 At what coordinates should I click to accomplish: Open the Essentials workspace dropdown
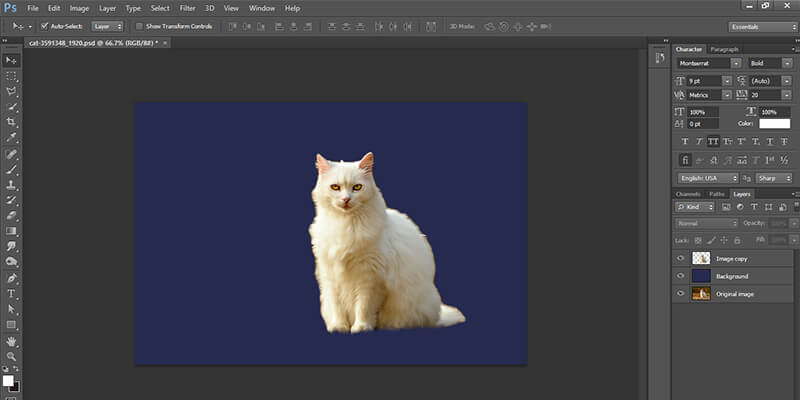[762, 27]
